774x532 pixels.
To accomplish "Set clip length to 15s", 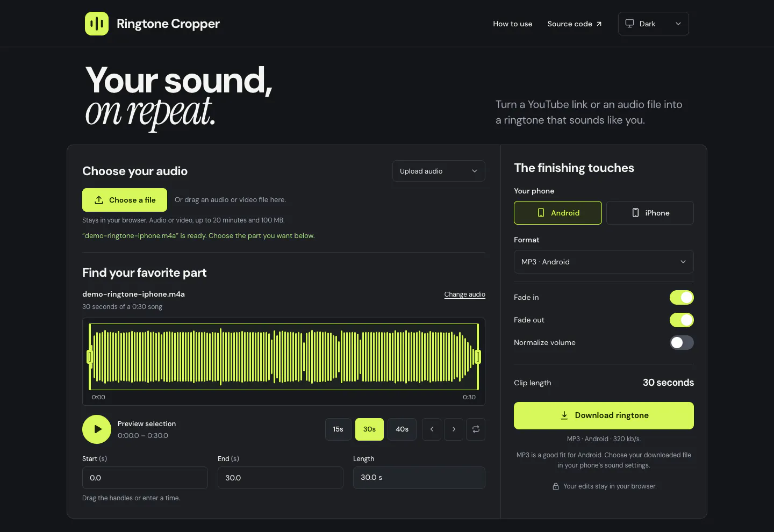I will pos(338,429).
